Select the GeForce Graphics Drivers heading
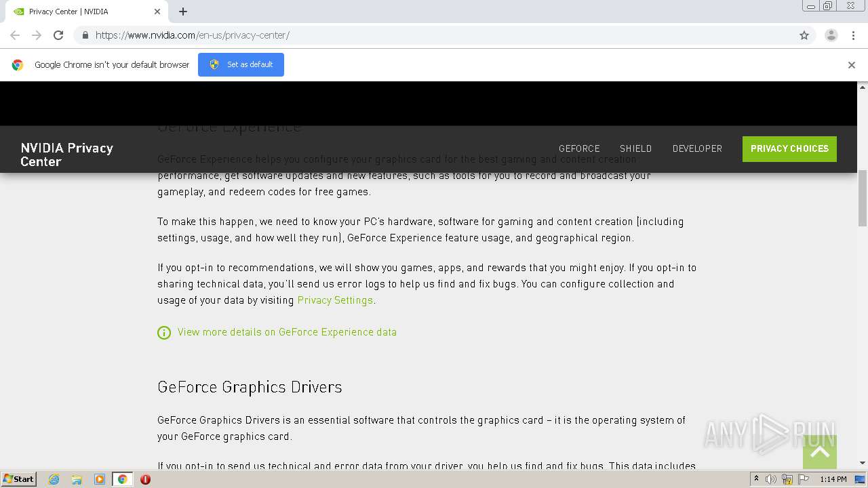Viewport: 868px width, 488px height. click(x=250, y=387)
